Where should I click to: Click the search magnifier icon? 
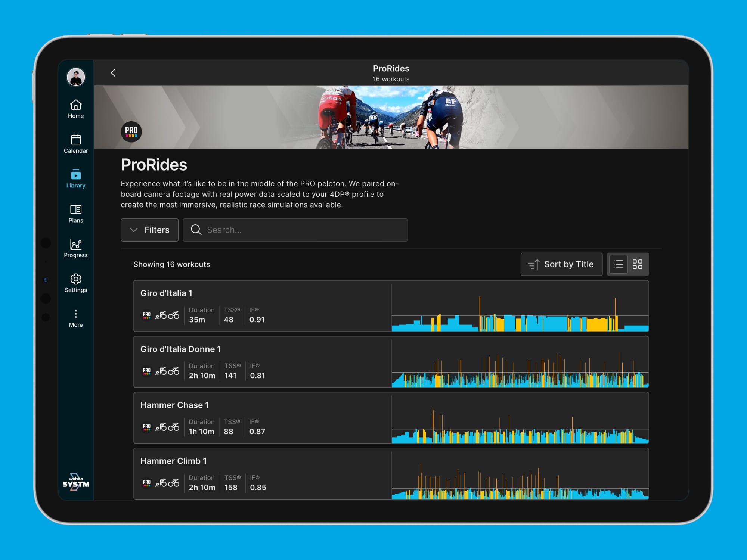tap(196, 230)
